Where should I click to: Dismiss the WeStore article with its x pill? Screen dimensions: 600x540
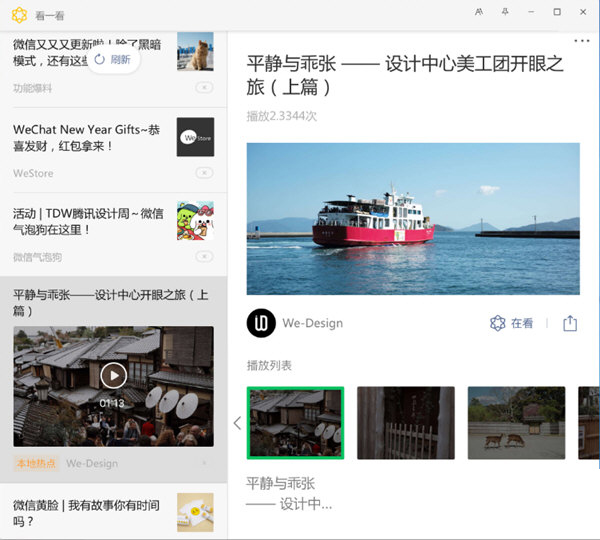[204, 173]
